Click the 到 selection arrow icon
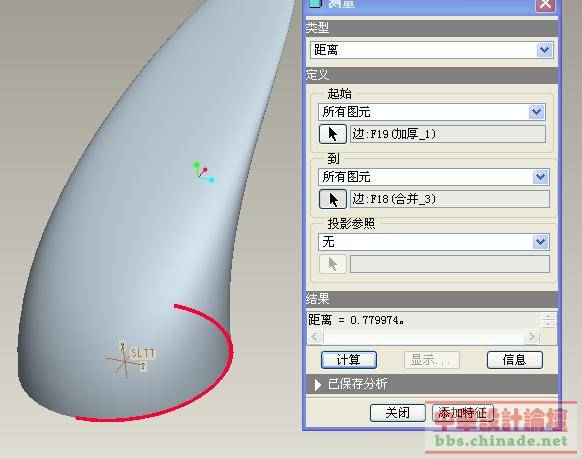Image resolution: width=582 pixels, height=459 pixels. coord(333,199)
